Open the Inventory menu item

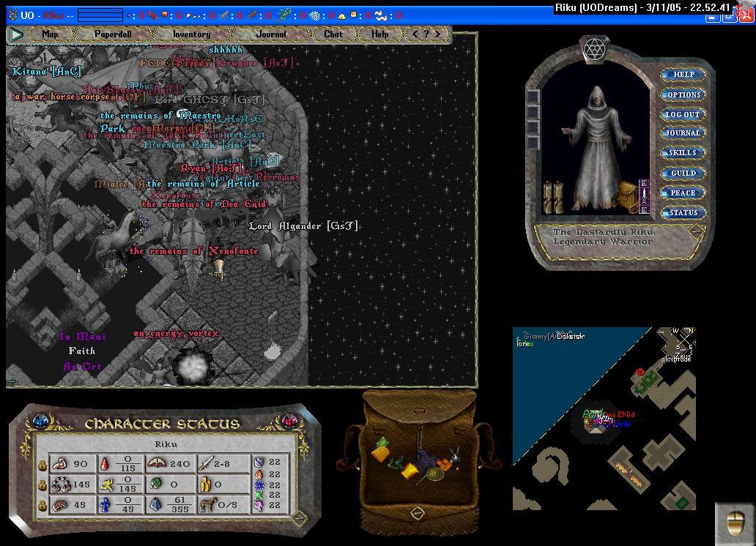[x=191, y=34]
